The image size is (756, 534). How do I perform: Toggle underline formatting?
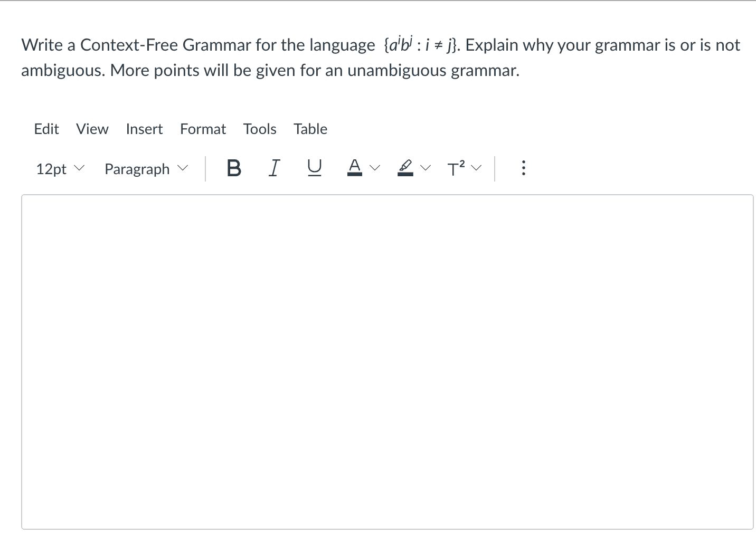[314, 168]
